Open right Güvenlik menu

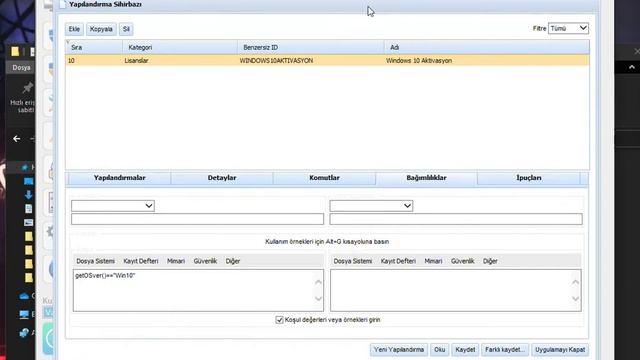(463, 261)
